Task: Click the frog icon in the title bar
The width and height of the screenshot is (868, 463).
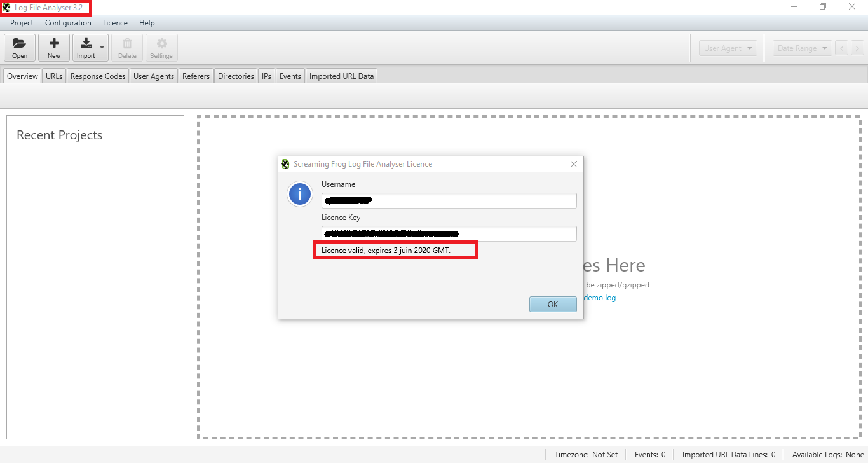Action: (x=6, y=7)
